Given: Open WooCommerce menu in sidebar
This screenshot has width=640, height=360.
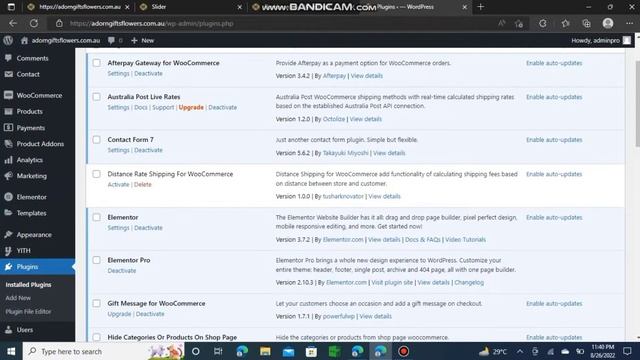Looking at the screenshot, I should (39, 95).
